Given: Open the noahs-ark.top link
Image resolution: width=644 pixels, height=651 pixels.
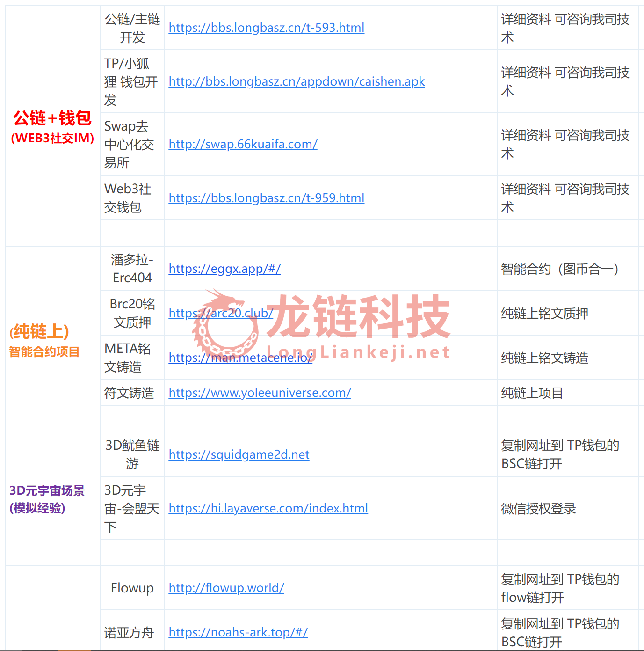Looking at the screenshot, I should (238, 632).
